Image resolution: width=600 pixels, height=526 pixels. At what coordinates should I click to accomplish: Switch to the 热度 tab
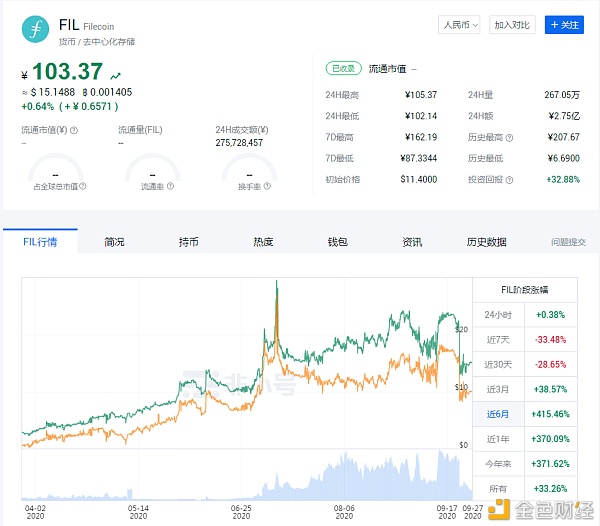(x=263, y=242)
